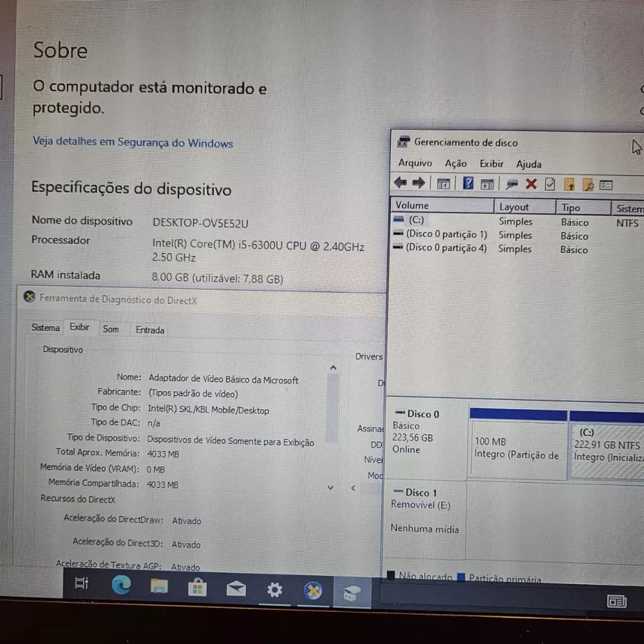Open the Ação menu
The width and height of the screenshot is (644, 644).
[x=455, y=164]
